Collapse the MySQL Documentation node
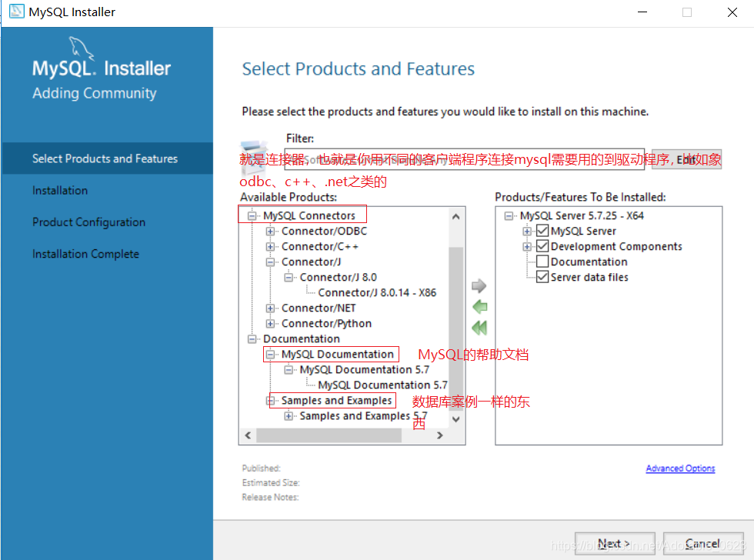The width and height of the screenshot is (754, 560). point(270,355)
